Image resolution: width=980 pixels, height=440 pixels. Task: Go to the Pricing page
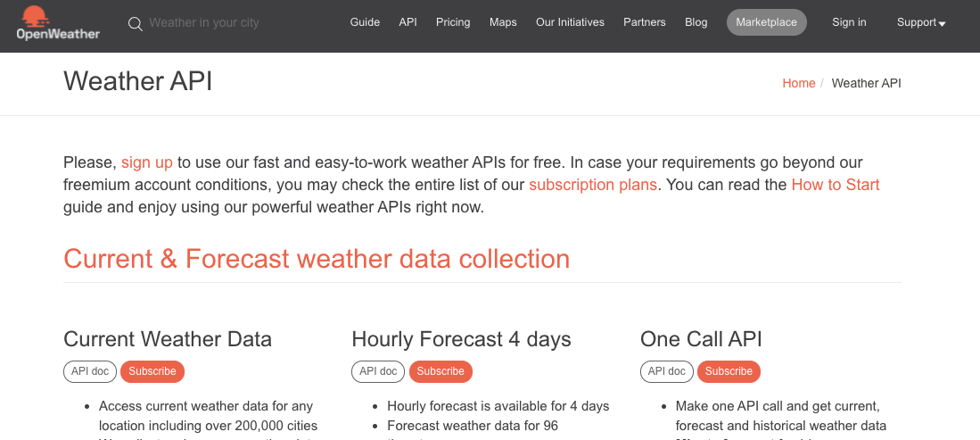[453, 22]
